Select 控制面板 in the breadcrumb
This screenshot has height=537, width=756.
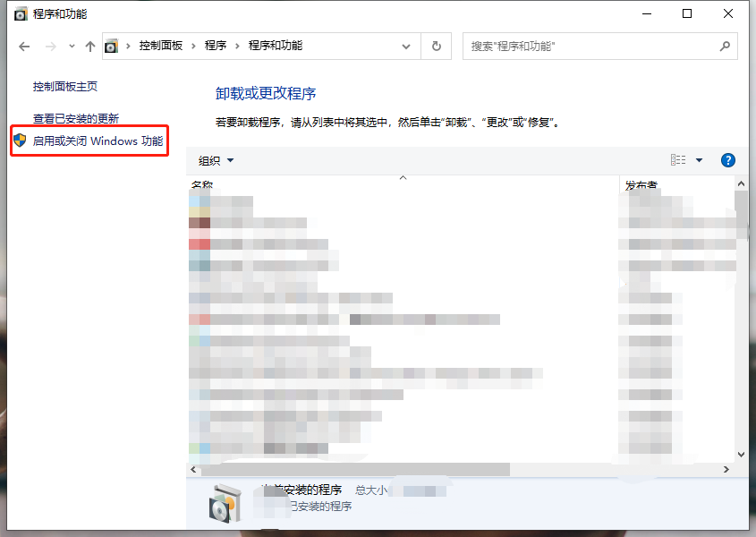161,46
